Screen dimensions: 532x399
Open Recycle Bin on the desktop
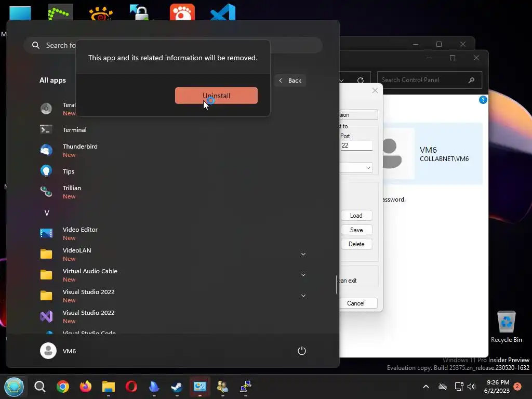(506, 326)
